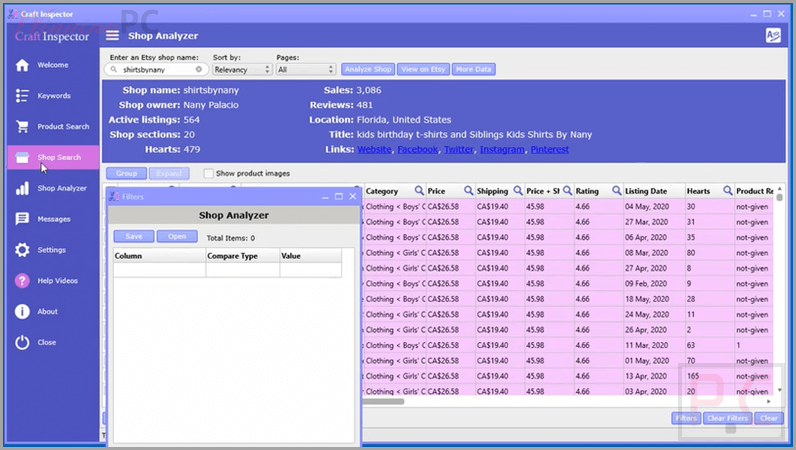Click the Clear Filters button
Screen dimensions: 796x450
727,418
